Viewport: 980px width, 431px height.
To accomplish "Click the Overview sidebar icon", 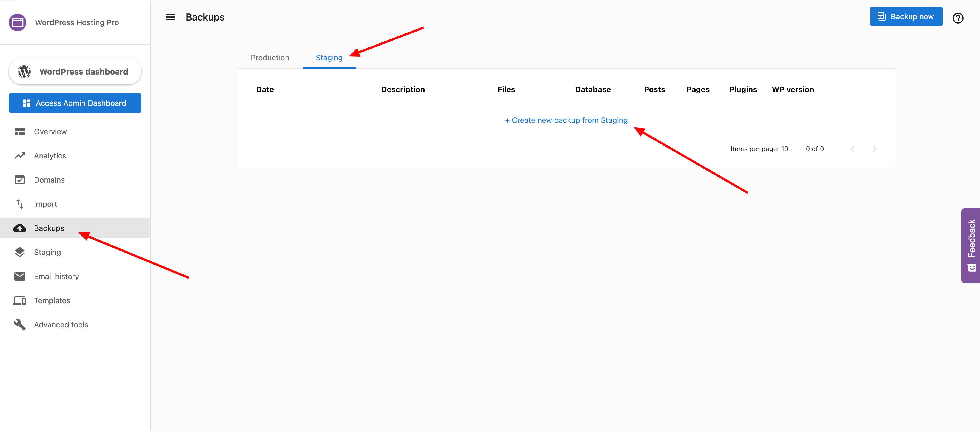I will coord(20,132).
